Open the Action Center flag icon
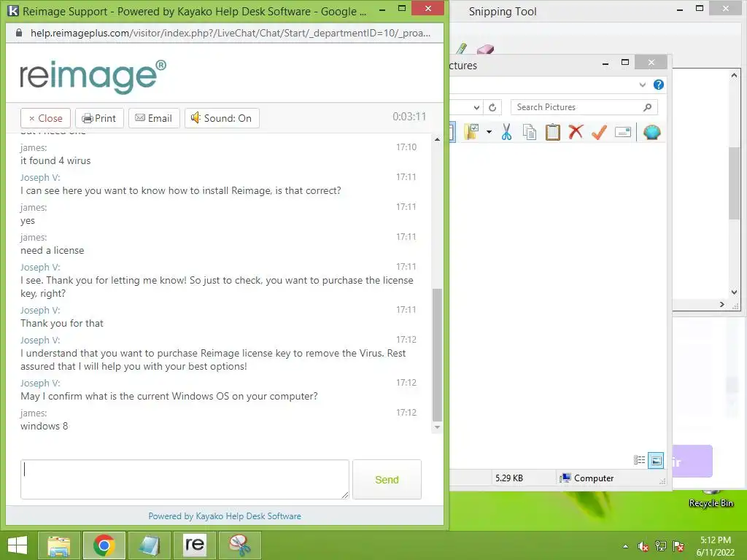Viewport: 747px width, 560px height. coord(678,546)
